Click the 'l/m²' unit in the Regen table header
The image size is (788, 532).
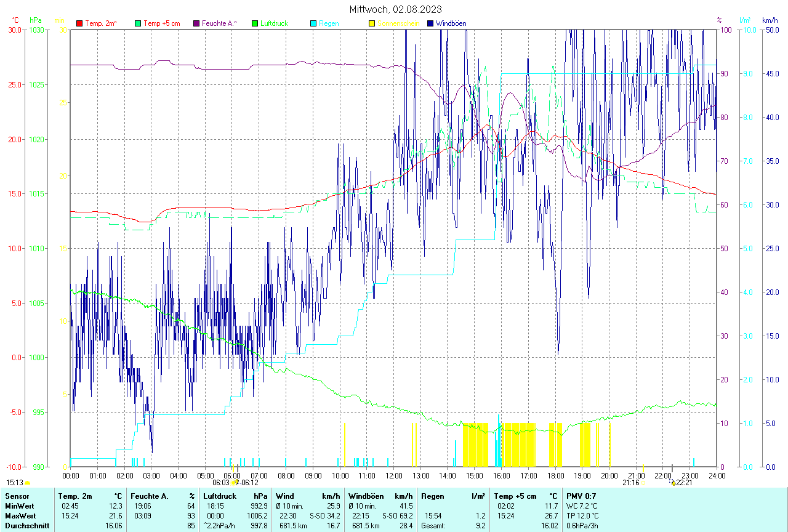(x=478, y=496)
